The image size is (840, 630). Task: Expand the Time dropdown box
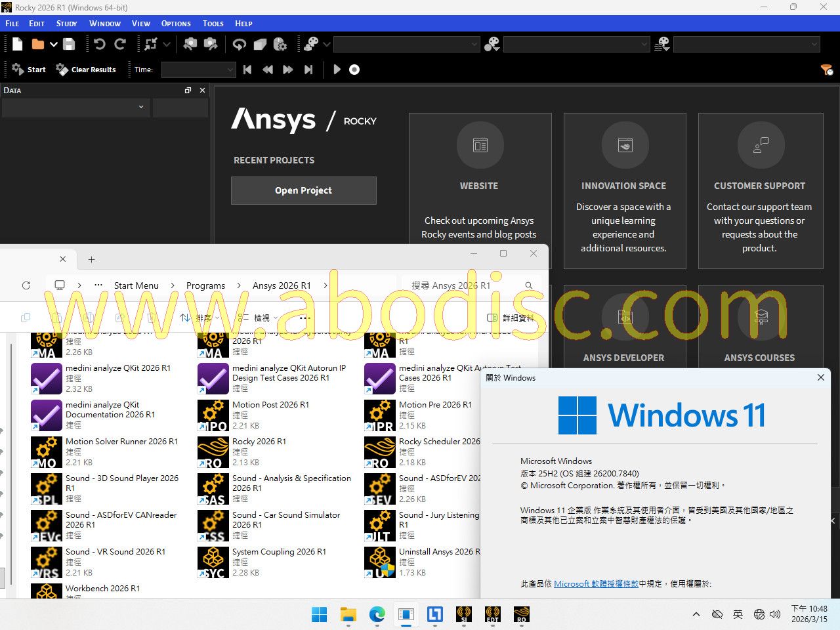tap(198, 70)
